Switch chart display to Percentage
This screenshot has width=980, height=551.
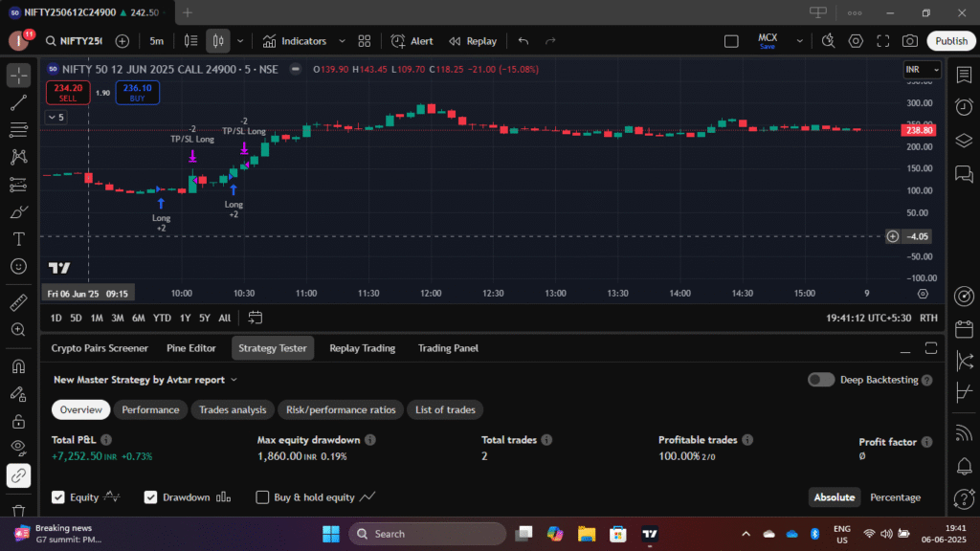coord(895,497)
